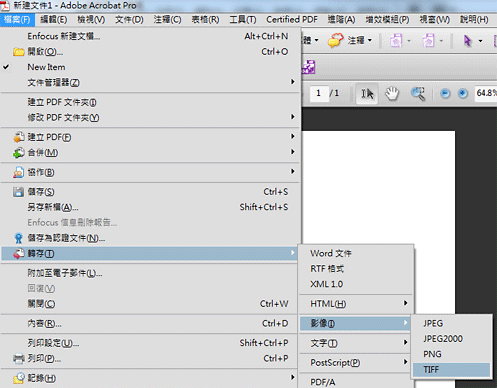
Task: Activate the Marquee Zoom tool
Action: 418,94
